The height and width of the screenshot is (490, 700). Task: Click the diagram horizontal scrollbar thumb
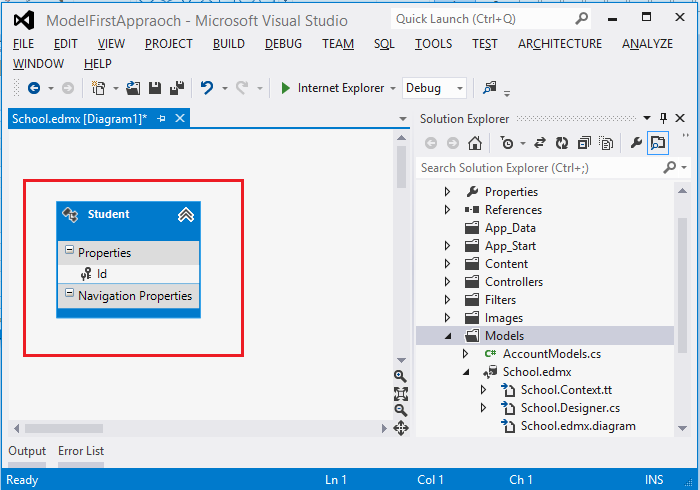click(64, 428)
